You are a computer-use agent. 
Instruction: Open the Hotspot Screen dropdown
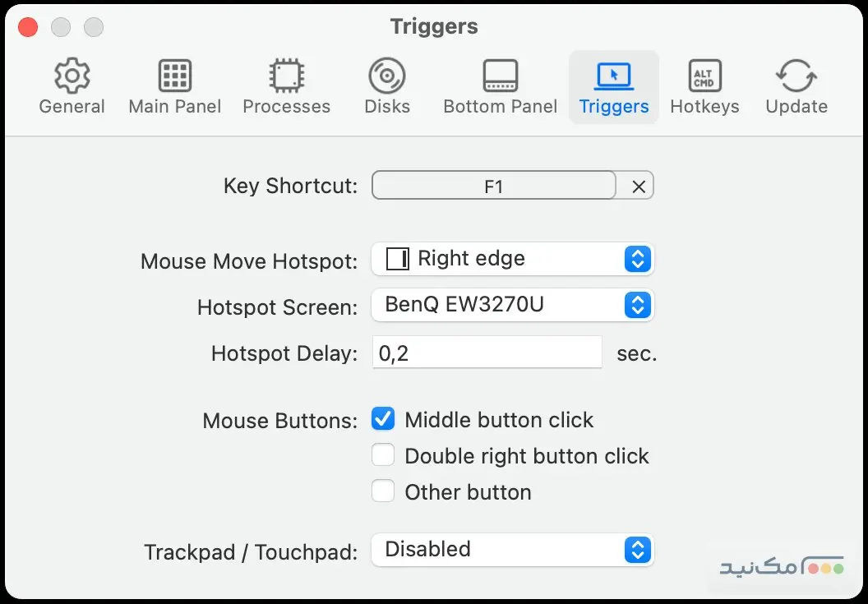[512, 305]
